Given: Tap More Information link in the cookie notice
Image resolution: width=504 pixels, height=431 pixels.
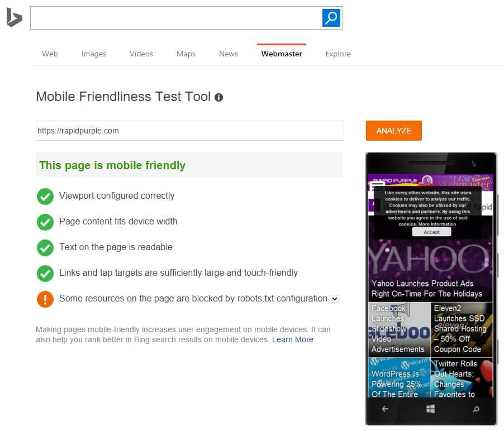Looking at the screenshot, I should tap(437, 224).
